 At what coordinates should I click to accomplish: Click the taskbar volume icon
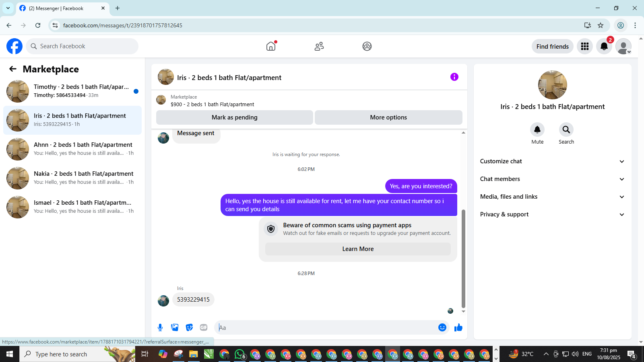click(575, 354)
